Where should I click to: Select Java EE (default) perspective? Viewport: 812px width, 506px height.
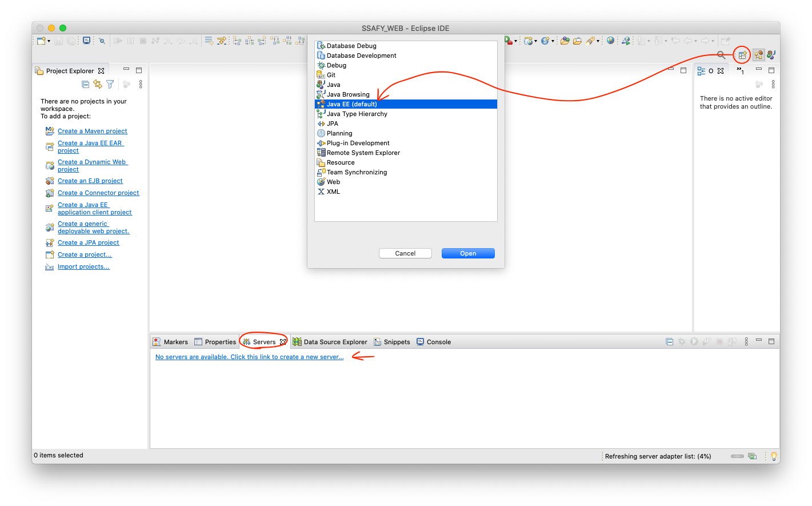pos(406,104)
